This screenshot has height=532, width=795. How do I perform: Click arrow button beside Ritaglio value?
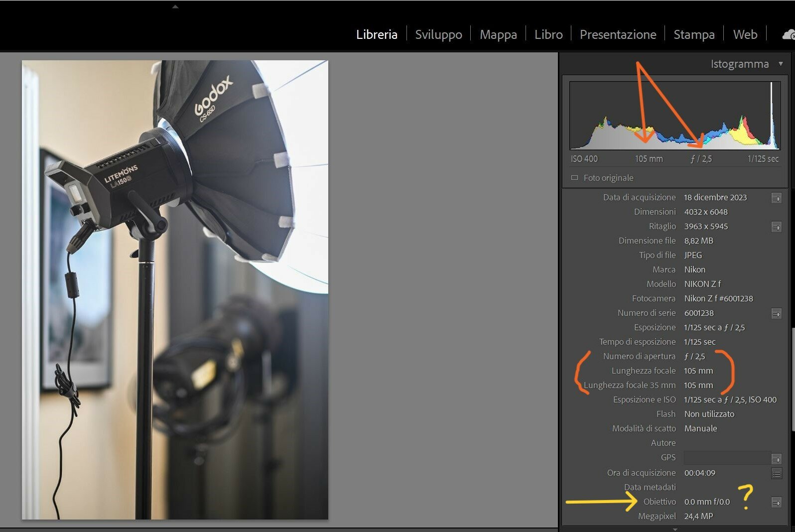coord(776,227)
